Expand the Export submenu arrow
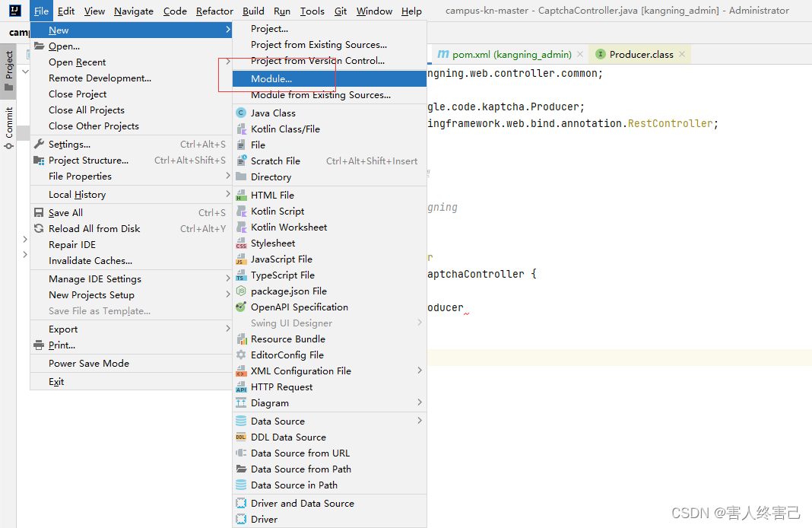The width and height of the screenshot is (812, 528). (x=227, y=329)
